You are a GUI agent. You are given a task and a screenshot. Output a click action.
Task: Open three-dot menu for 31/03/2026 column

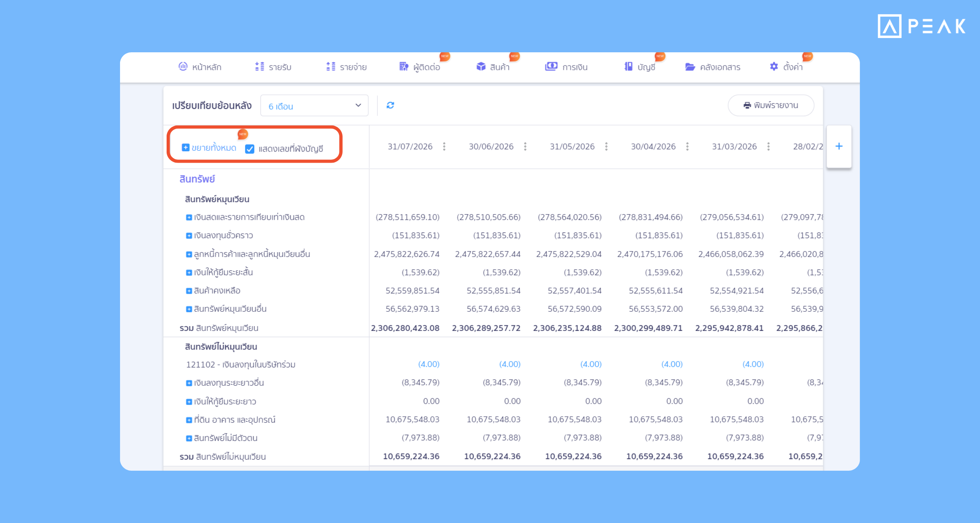click(768, 147)
